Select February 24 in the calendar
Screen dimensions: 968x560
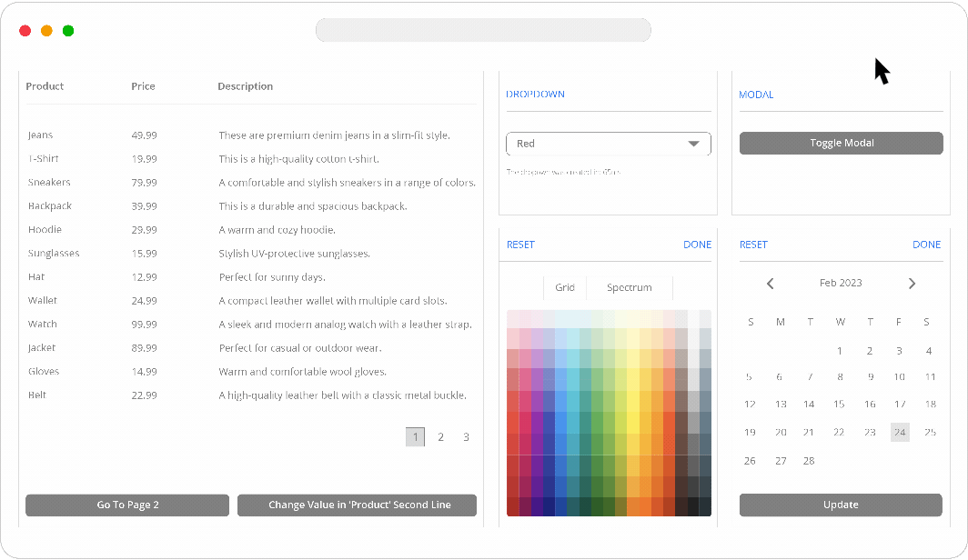(x=900, y=433)
